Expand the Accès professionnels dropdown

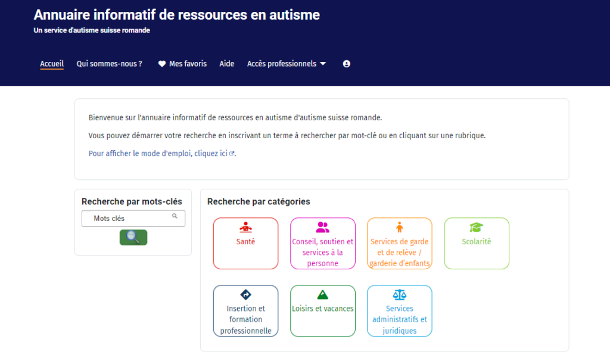click(287, 64)
